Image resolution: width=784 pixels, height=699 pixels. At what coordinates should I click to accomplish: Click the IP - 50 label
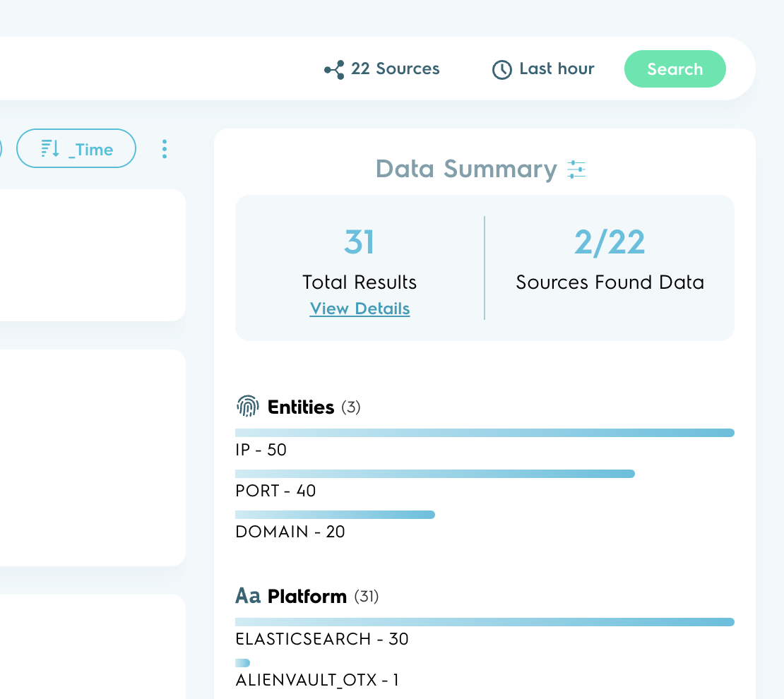point(261,450)
